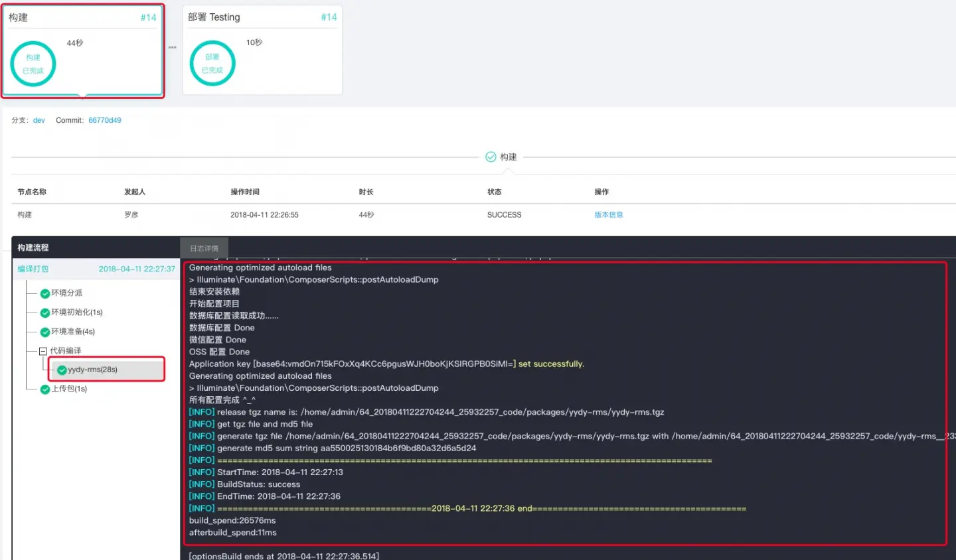
Task: Click operation time 2018-04-11 22:26:55 cell
Action: (x=264, y=215)
